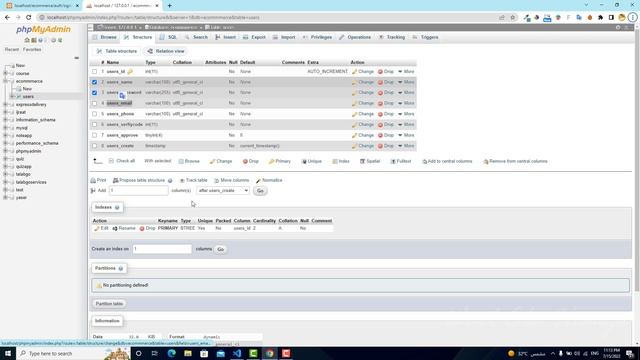640x360 pixels.
Task: Switch to the Privileges tab
Action: tap(317, 37)
